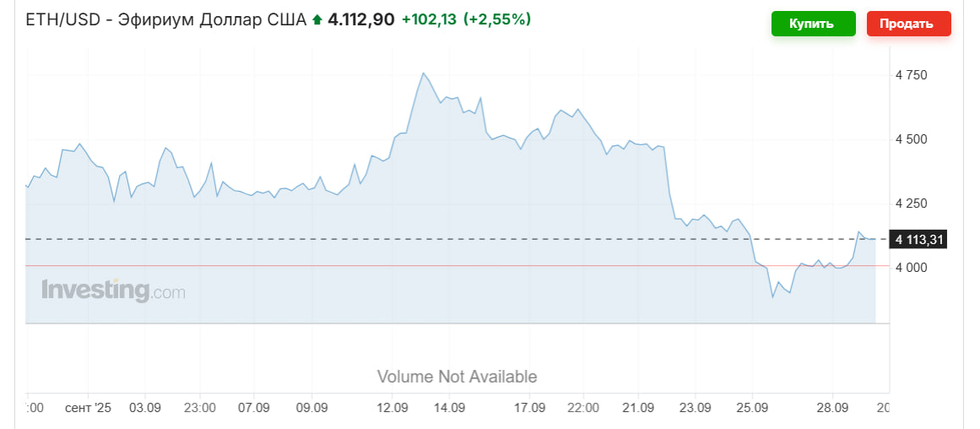Click the 4 000 price axis label
This screenshot has width=980, height=429.
pos(911,268)
